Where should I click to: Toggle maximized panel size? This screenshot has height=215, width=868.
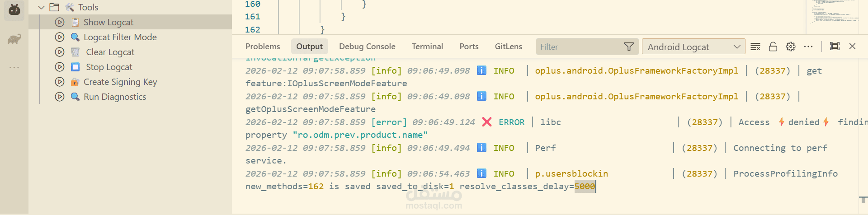coord(835,46)
